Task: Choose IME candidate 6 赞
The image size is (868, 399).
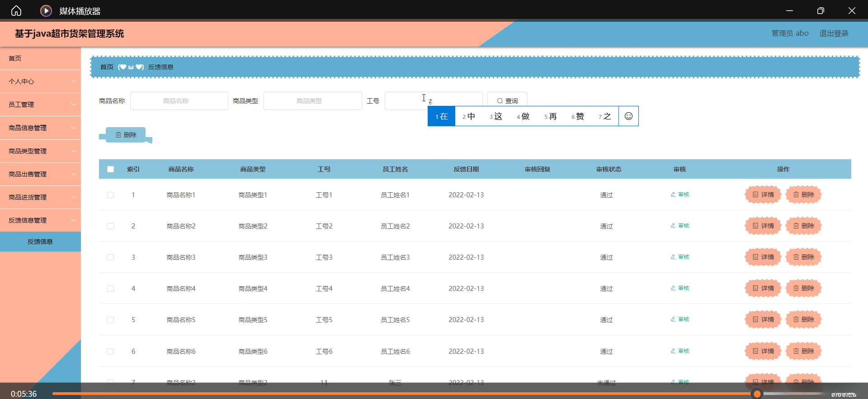Action: point(578,116)
